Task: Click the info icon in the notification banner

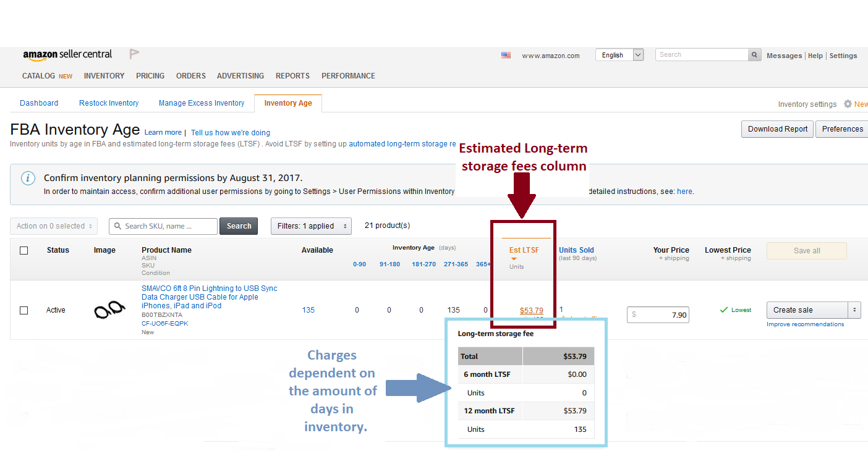Action: pos(28,179)
